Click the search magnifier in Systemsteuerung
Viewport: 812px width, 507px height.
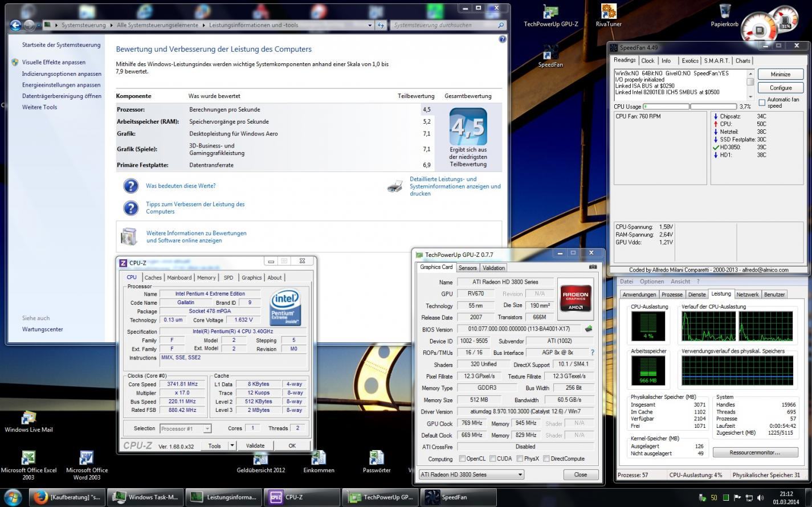(501, 25)
